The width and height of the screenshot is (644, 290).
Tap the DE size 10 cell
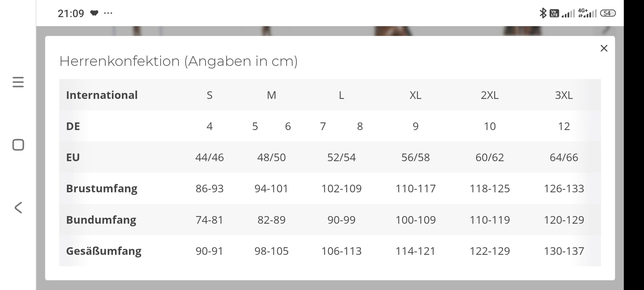pos(490,126)
